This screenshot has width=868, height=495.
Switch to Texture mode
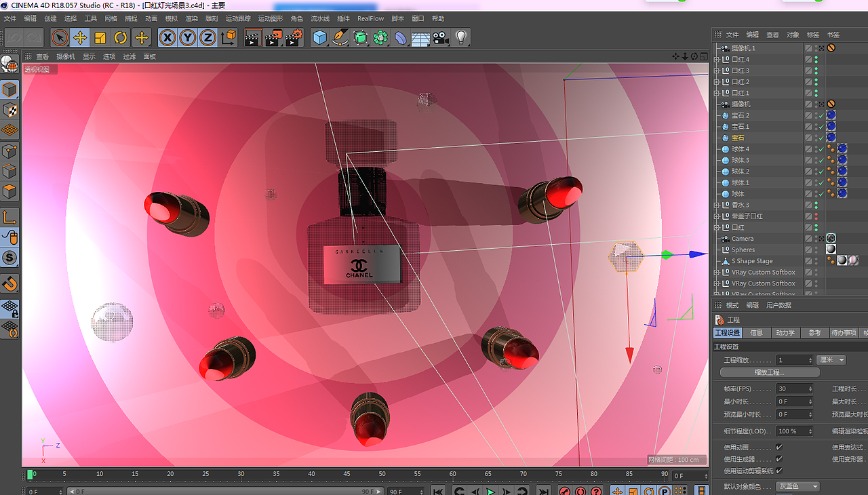click(9, 110)
